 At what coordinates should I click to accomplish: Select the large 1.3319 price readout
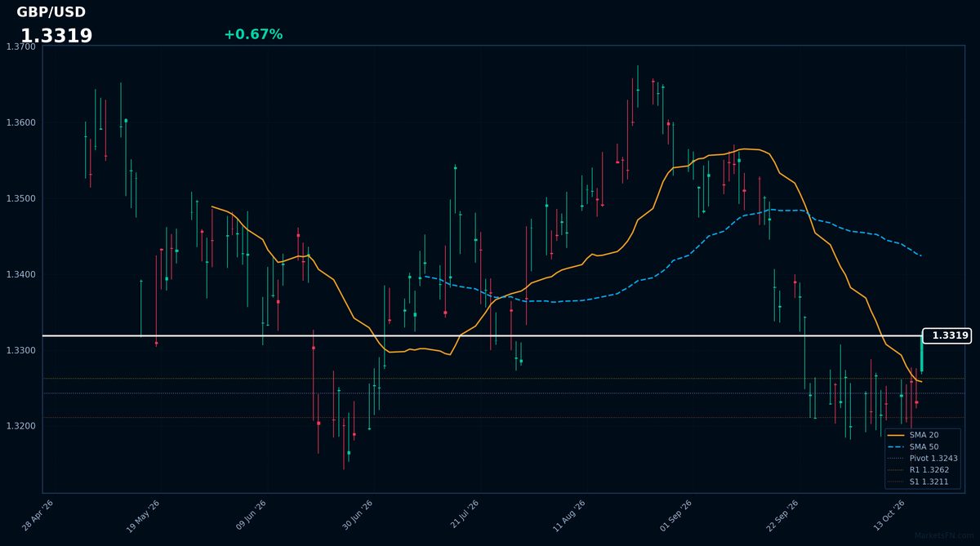(x=56, y=36)
